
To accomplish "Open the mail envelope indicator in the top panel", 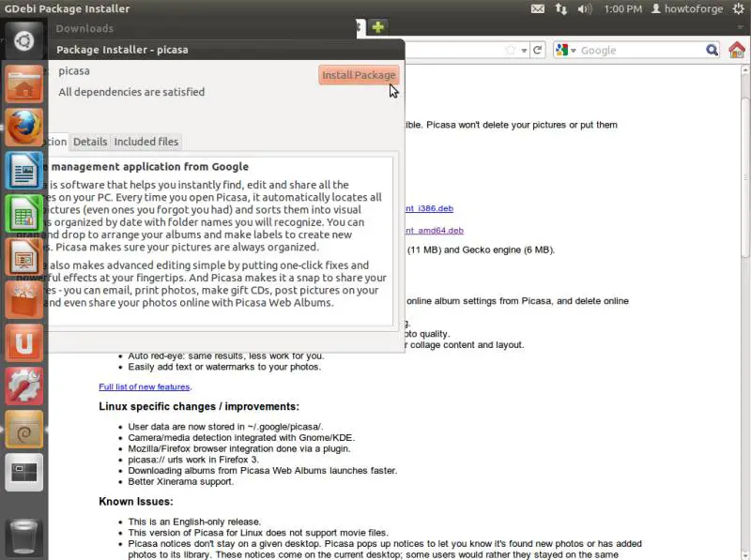I will point(537,8).
